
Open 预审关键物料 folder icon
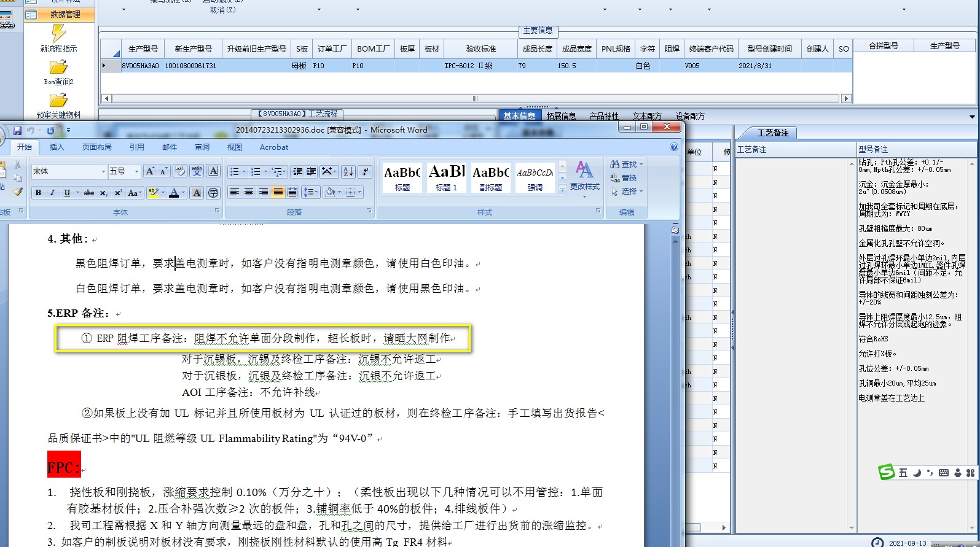tap(58, 100)
